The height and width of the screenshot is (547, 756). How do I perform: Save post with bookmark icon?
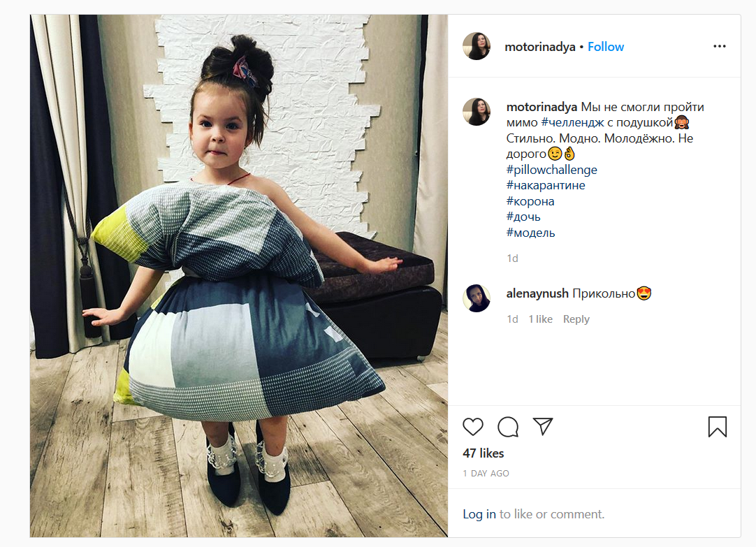718,427
